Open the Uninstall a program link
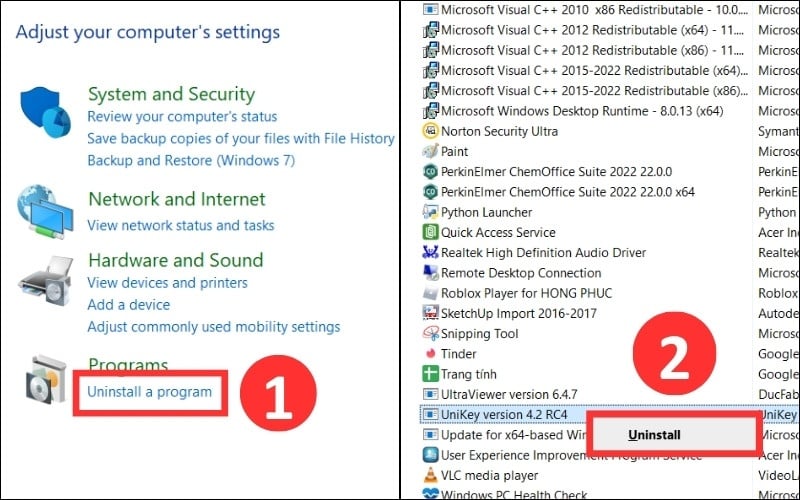This screenshot has width=800, height=500. 149,392
